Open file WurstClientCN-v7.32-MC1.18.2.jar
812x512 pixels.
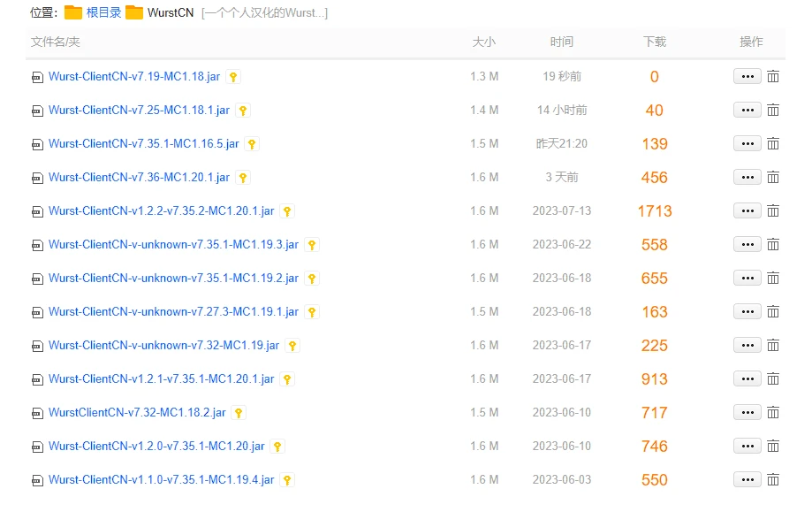click(x=137, y=412)
